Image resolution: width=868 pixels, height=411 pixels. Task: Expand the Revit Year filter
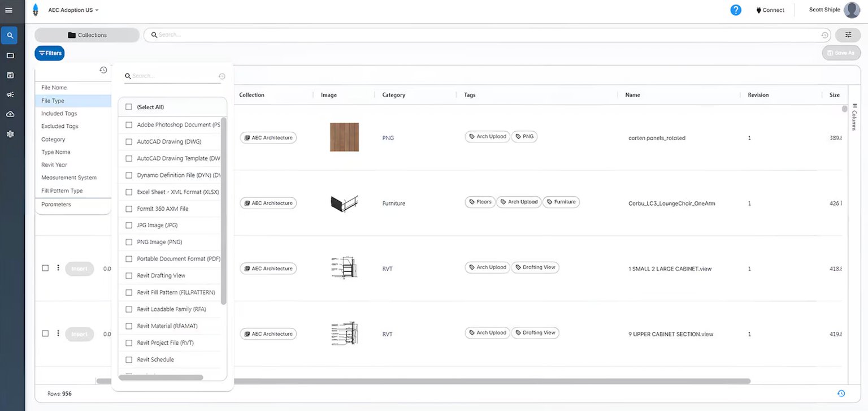click(54, 165)
